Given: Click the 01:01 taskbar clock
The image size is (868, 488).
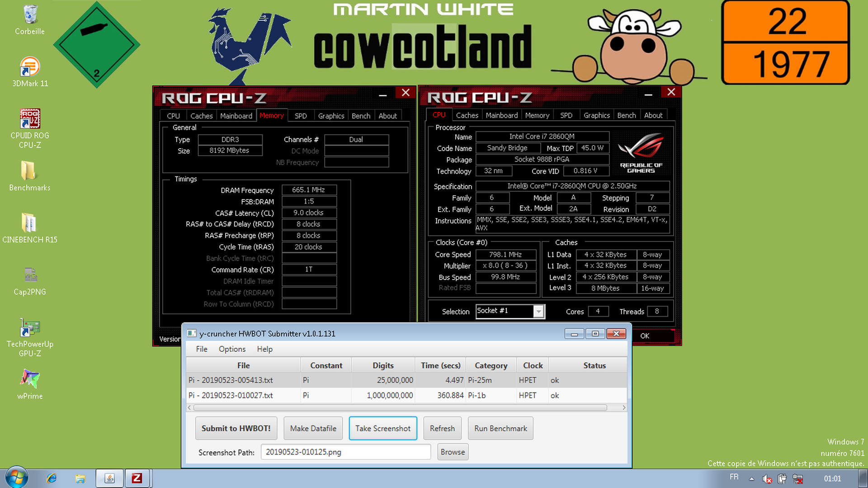Looking at the screenshot, I should click(x=832, y=479).
